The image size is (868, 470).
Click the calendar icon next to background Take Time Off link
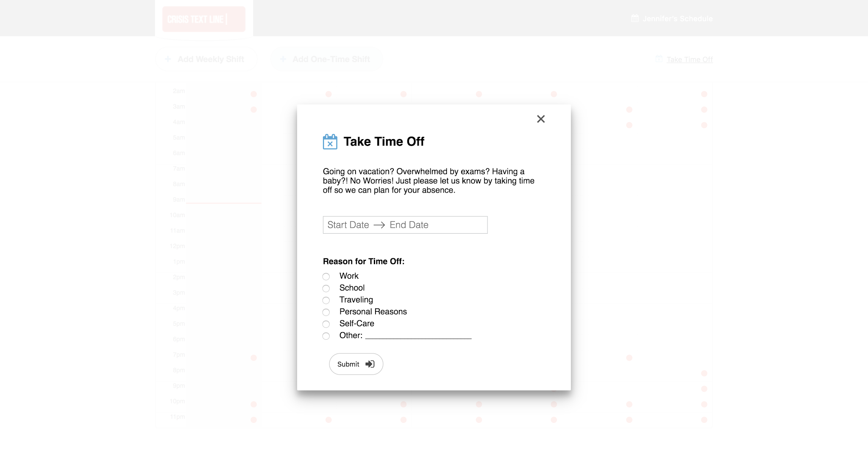659,59
